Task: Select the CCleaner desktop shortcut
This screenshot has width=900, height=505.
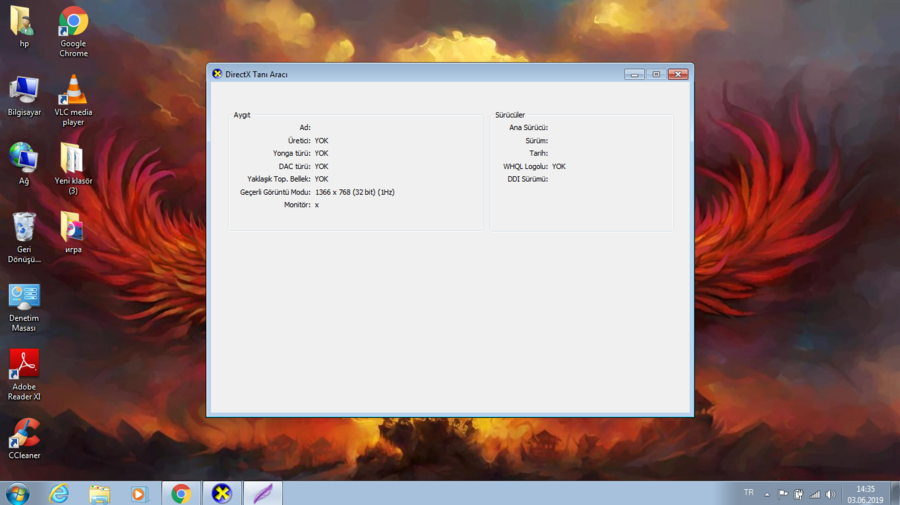Action: (x=24, y=438)
